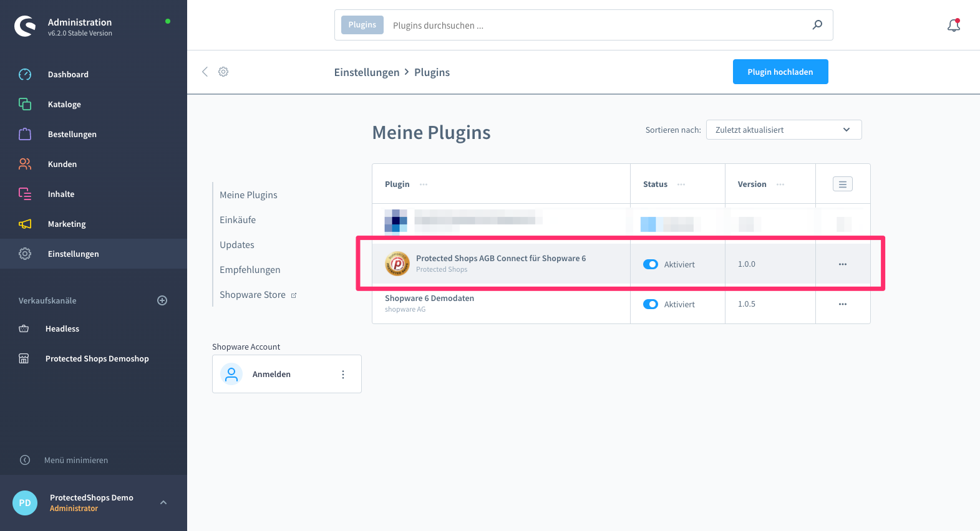
Task: Select the Empfehlungen tab
Action: coord(250,270)
